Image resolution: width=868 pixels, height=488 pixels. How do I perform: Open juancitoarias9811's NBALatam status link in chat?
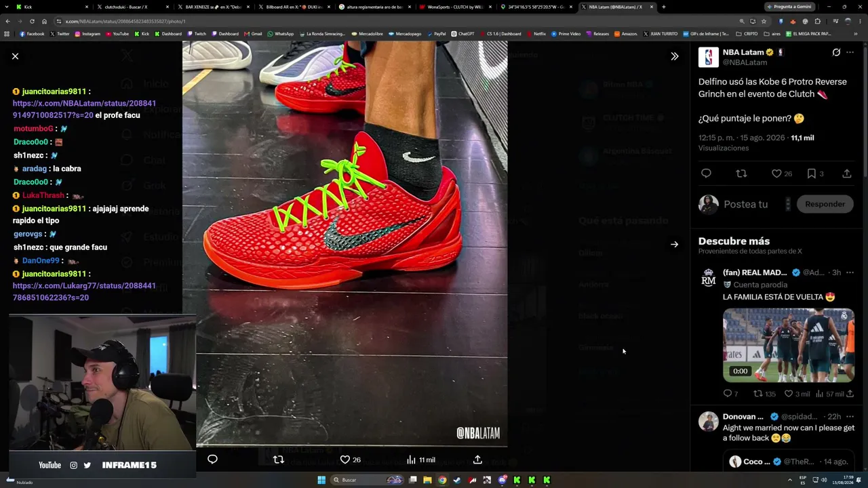84,109
